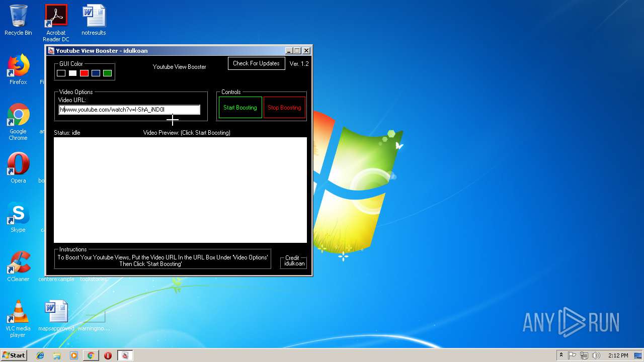Select Youtube View Booster taskbar button
The image size is (644, 362).
[125, 355]
